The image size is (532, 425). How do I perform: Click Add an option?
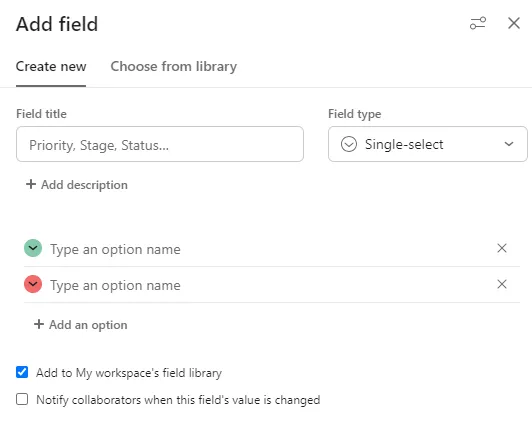[81, 325]
